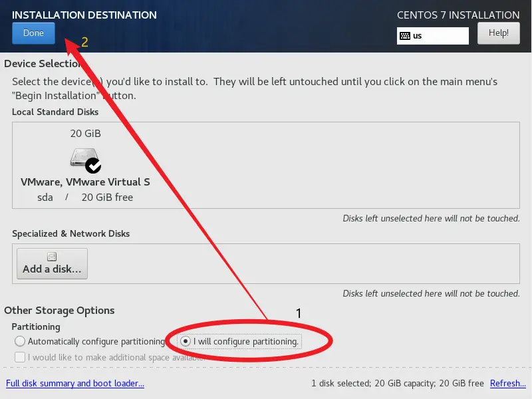Viewport: 532px width, 399px height.
Task: Click the '20 GiB' size label above disk
Action: 86,134
